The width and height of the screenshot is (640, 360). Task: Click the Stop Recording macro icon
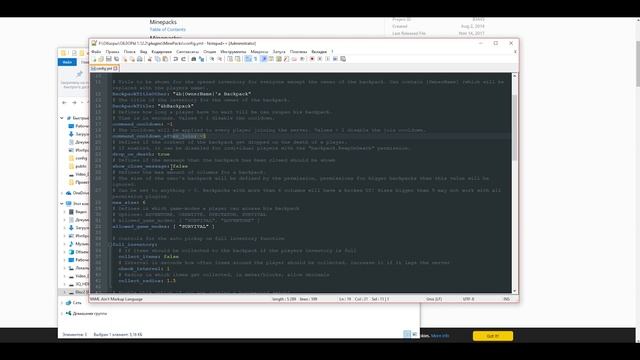[320, 59]
